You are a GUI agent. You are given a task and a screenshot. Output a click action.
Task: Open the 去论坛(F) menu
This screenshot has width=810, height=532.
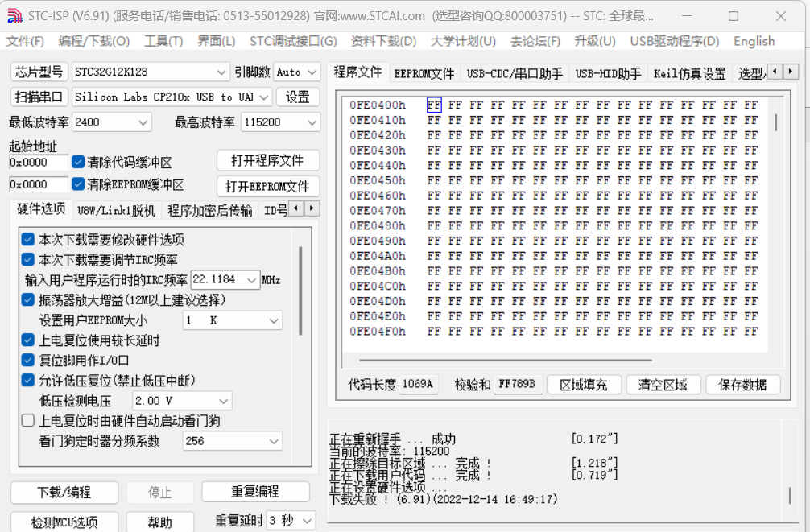coord(535,41)
